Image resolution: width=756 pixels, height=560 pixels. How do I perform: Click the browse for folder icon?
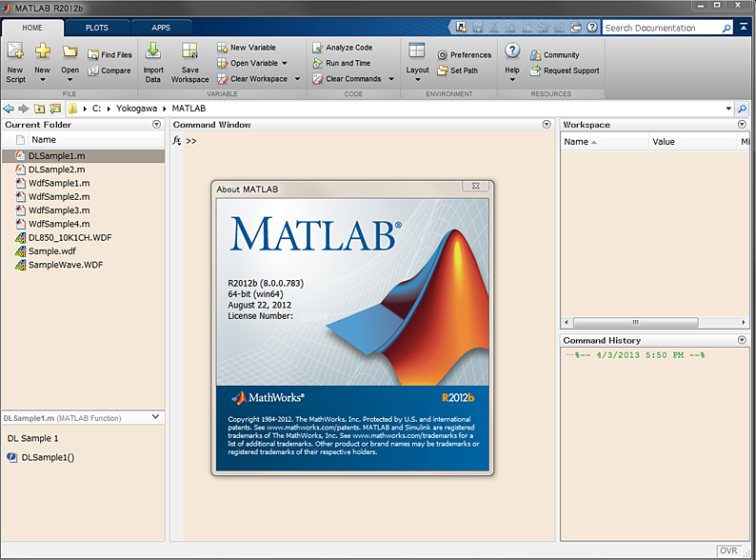pos(55,109)
